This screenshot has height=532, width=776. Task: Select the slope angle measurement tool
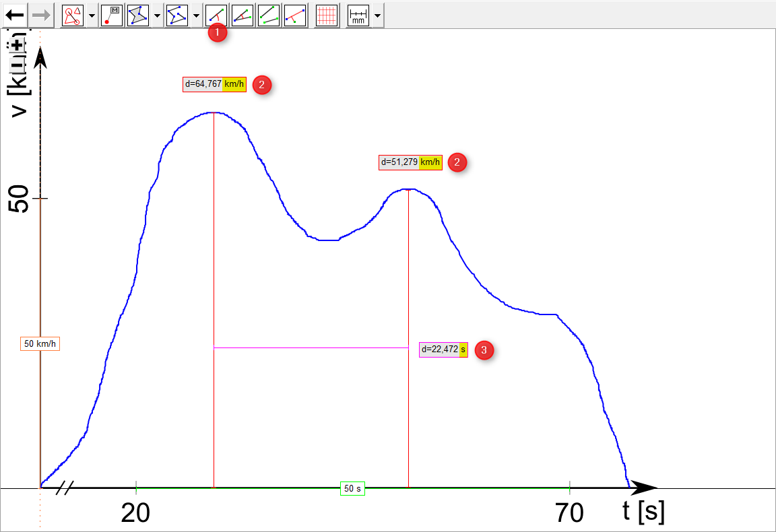216,15
